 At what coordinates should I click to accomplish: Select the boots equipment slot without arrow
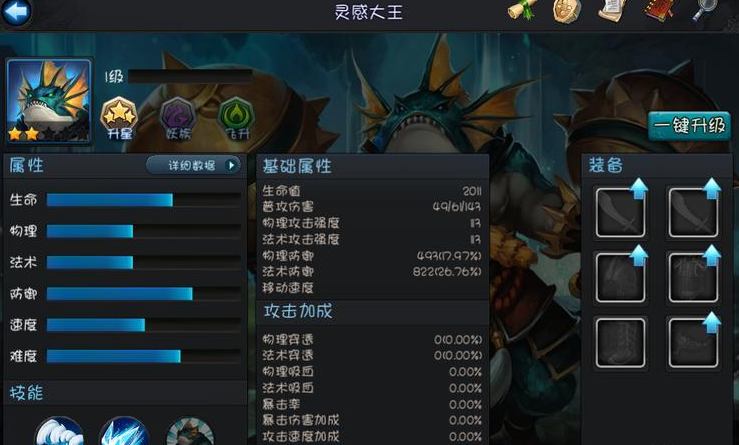[620, 343]
